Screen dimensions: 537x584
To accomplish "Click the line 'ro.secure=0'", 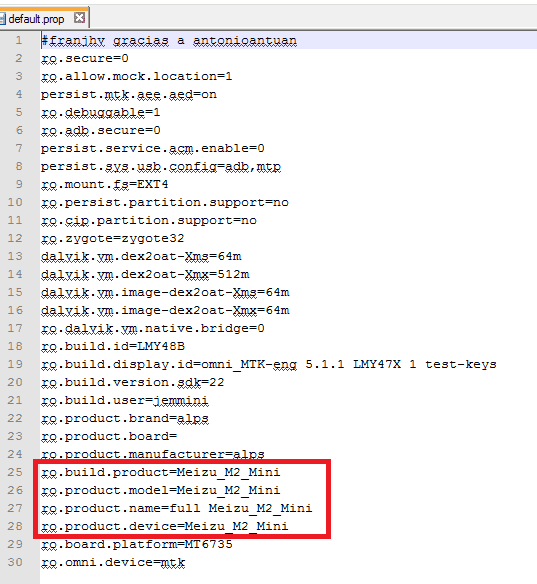I will point(85,58).
